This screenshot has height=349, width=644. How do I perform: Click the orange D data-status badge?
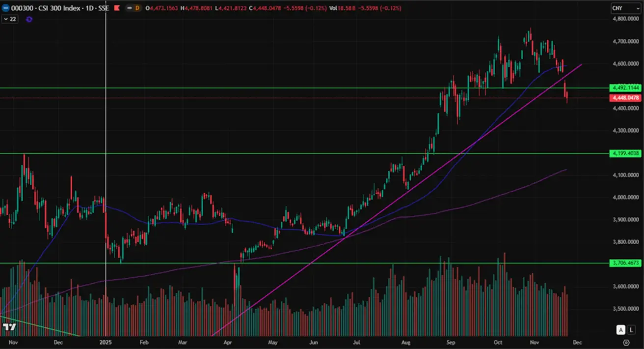point(137,8)
